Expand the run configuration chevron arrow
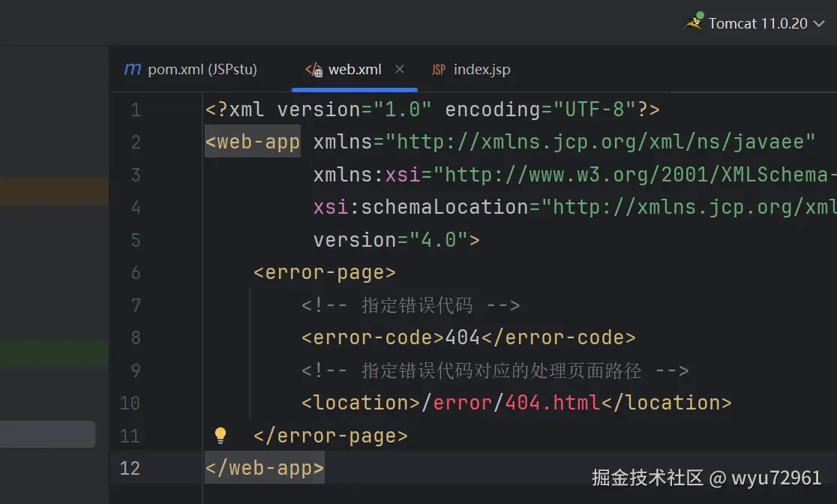Screen dimensions: 837x504 (819, 23)
